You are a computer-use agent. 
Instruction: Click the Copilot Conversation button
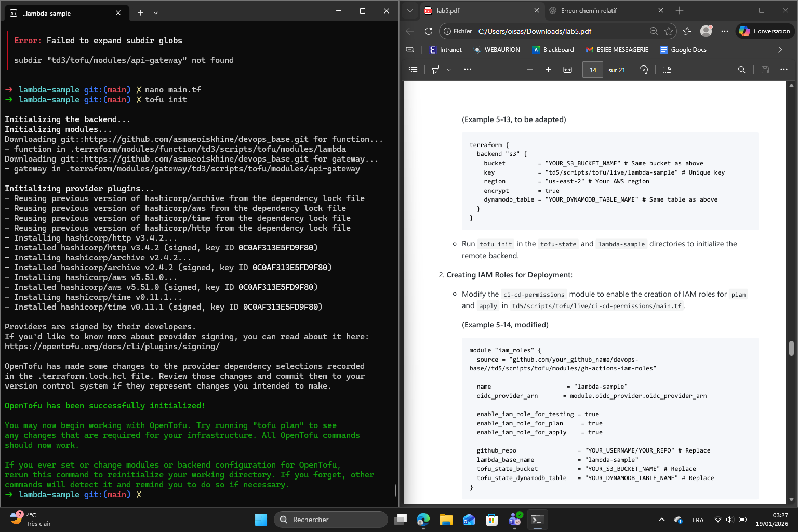(x=764, y=31)
